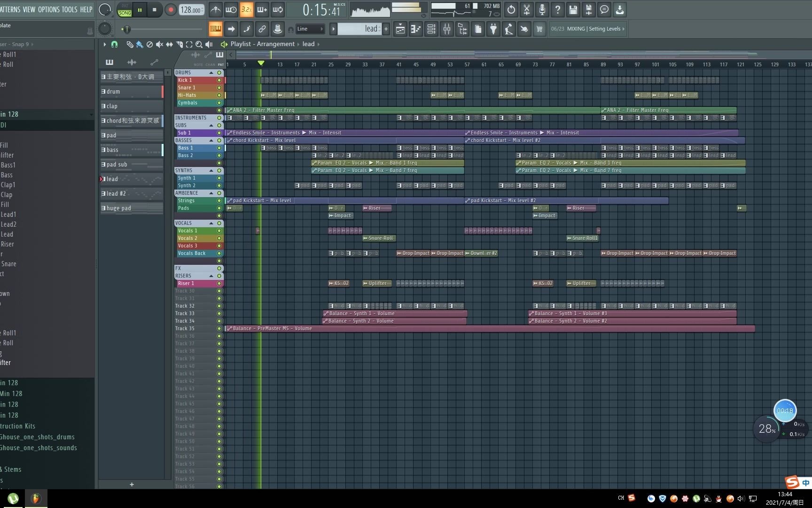Collapse the VOCALS track group
This screenshot has width=812, height=508.
(211, 223)
